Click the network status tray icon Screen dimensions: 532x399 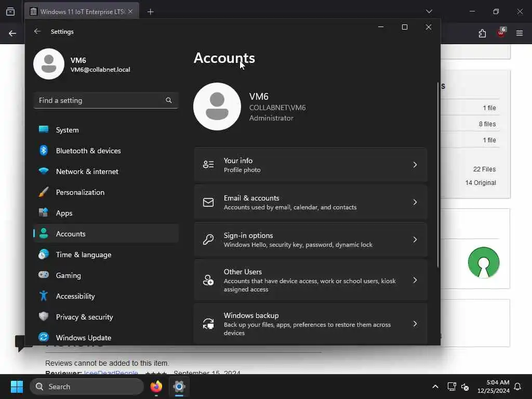pyautogui.click(x=451, y=387)
